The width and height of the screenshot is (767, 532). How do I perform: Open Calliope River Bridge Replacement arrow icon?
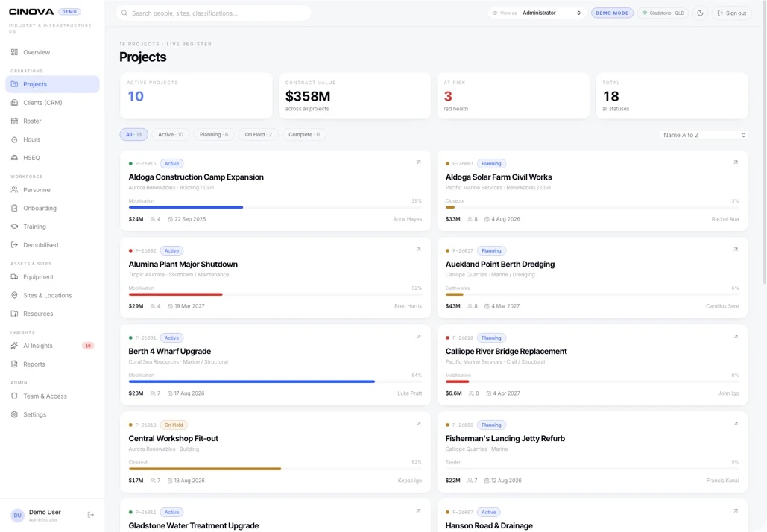tap(736, 337)
